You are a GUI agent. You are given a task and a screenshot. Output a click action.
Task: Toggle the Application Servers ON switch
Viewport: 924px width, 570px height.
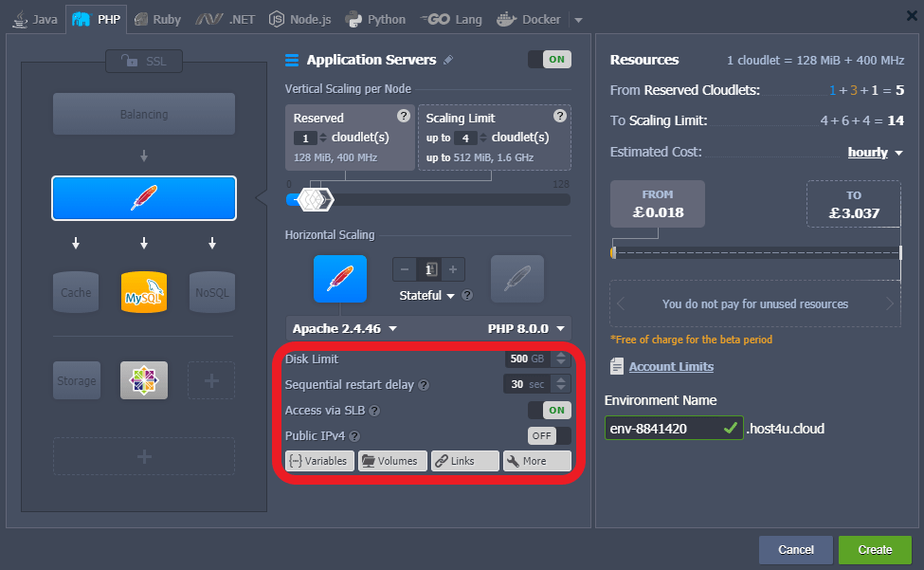click(550, 60)
